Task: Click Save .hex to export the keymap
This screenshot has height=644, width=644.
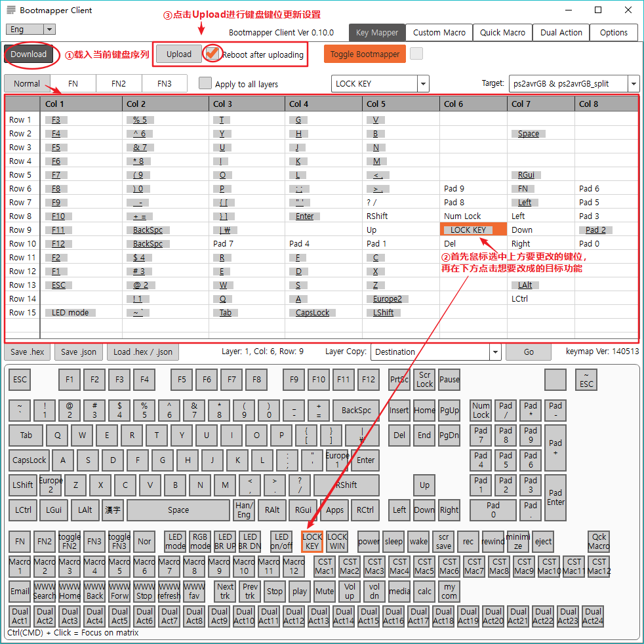Action: [x=26, y=352]
